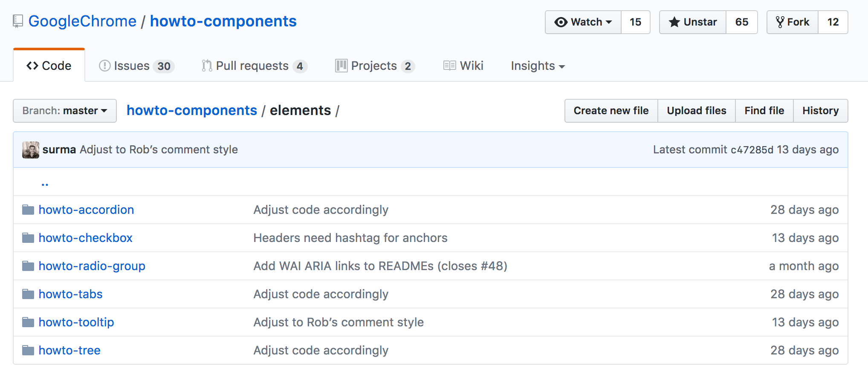The image size is (868, 386).
Task: Click the pull requests count badge 4
Action: 300,66
